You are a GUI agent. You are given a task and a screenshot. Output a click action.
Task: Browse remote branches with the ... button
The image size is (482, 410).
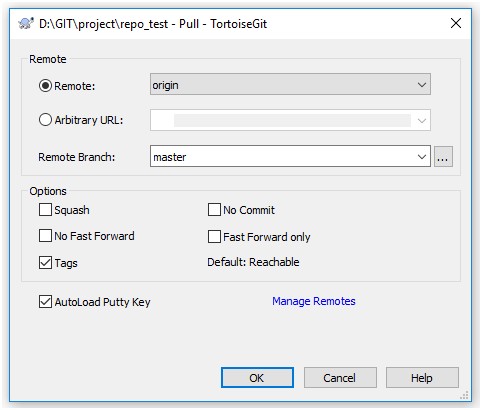[x=443, y=156]
